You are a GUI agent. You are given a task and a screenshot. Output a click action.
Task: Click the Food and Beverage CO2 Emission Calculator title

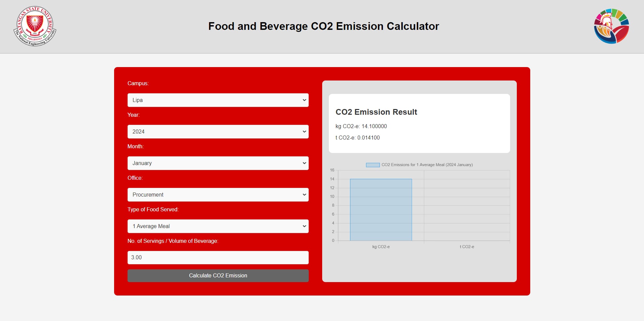click(x=324, y=26)
